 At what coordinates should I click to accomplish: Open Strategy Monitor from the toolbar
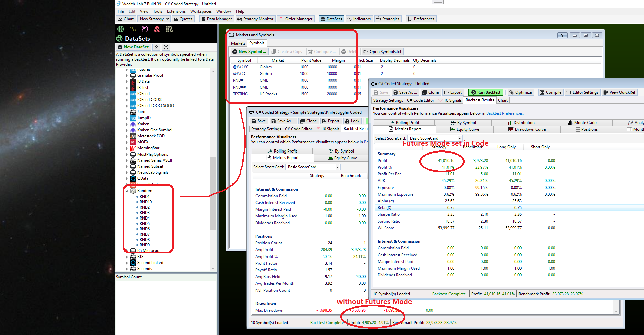tap(255, 19)
